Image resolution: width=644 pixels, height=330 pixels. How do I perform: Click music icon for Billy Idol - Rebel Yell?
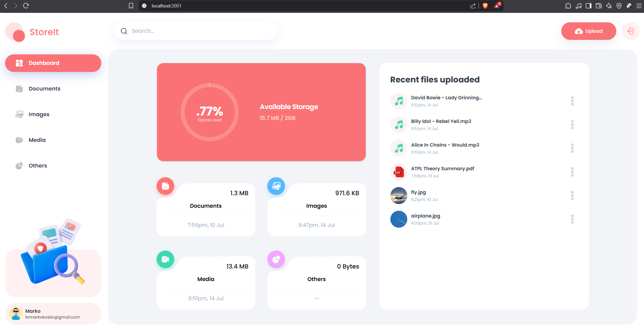click(399, 125)
